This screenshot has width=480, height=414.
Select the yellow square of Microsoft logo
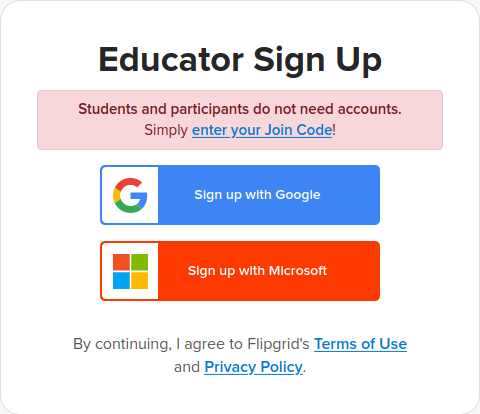point(140,281)
